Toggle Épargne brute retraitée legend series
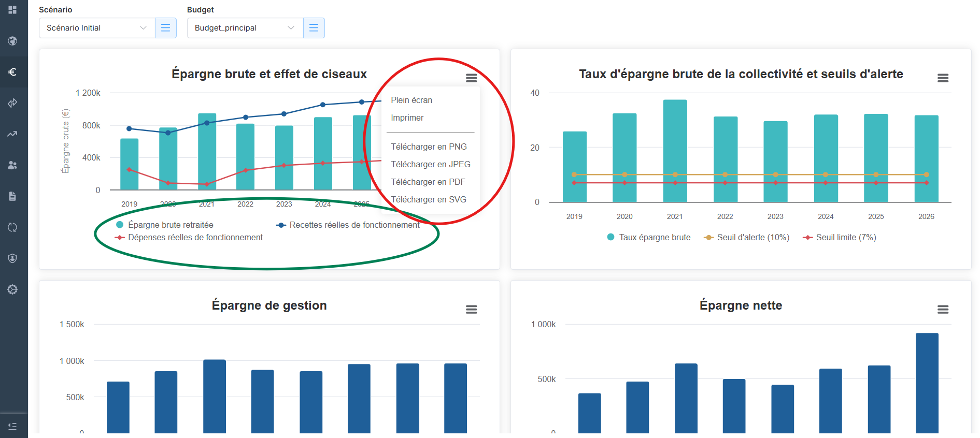The image size is (980, 438). tap(171, 225)
